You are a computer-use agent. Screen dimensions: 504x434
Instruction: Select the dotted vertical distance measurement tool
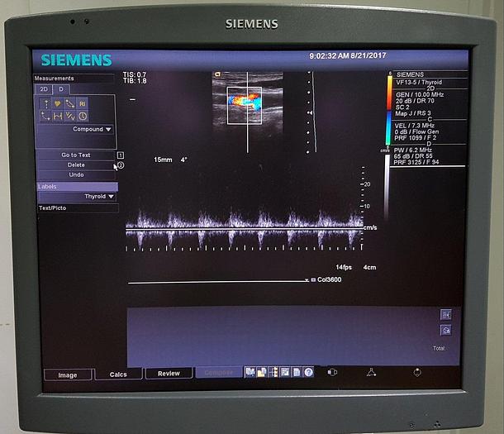pos(46,103)
